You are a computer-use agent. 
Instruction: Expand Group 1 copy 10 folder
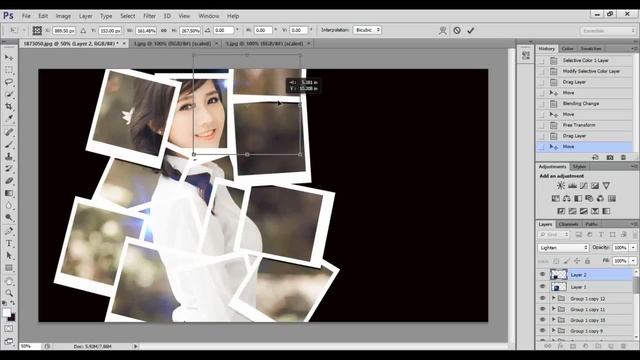pos(554,320)
